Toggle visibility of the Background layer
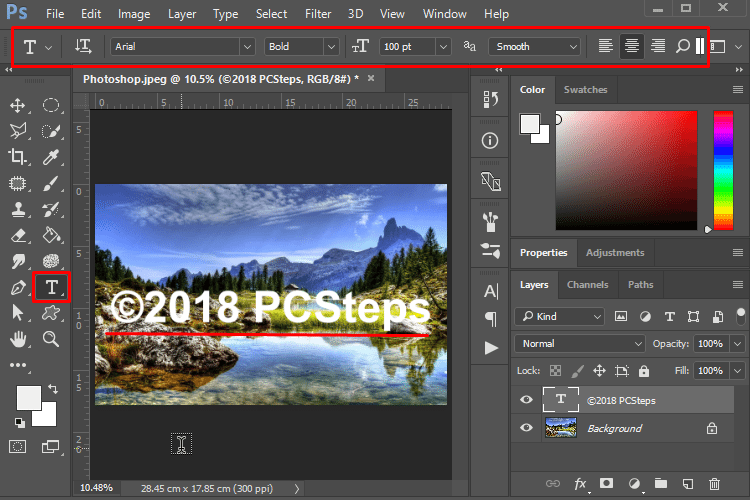 [x=527, y=428]
